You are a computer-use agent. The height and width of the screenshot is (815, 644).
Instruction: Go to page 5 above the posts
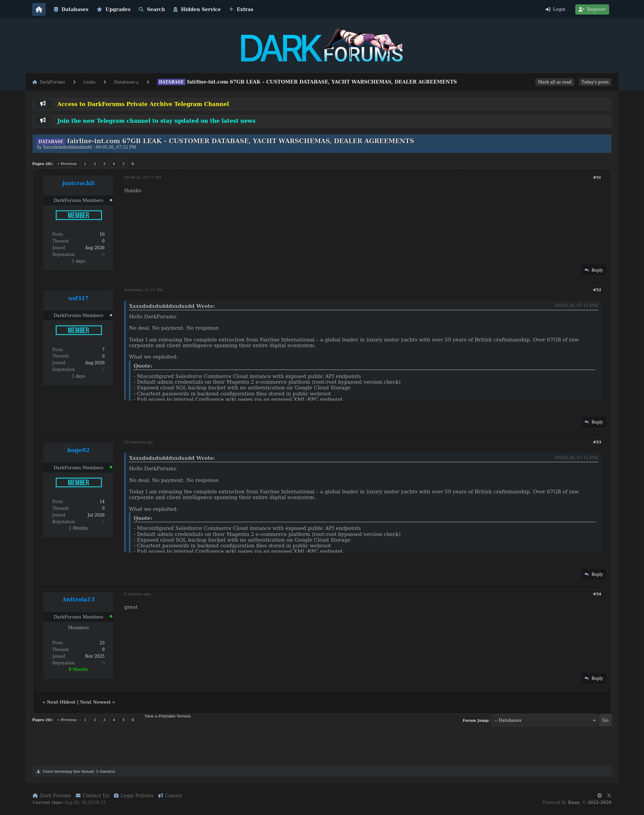tap(123, 164)
